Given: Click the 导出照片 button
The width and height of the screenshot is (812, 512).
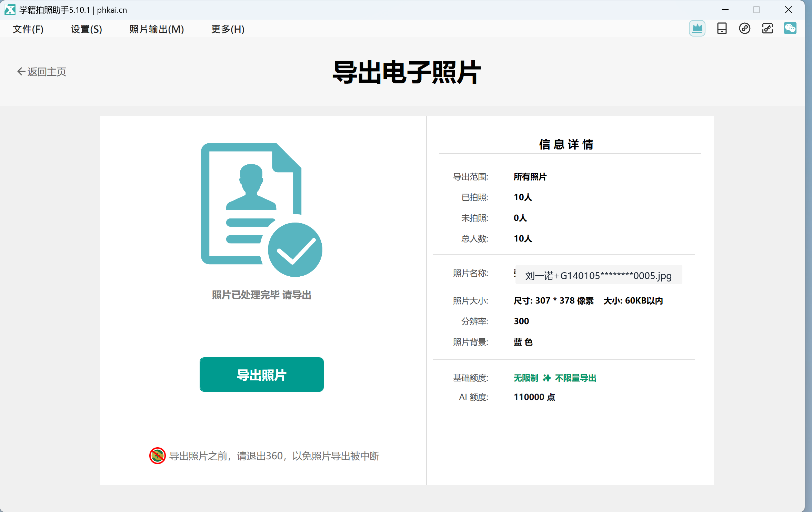Looking at the screenshot, I should (x=261, y=375).
